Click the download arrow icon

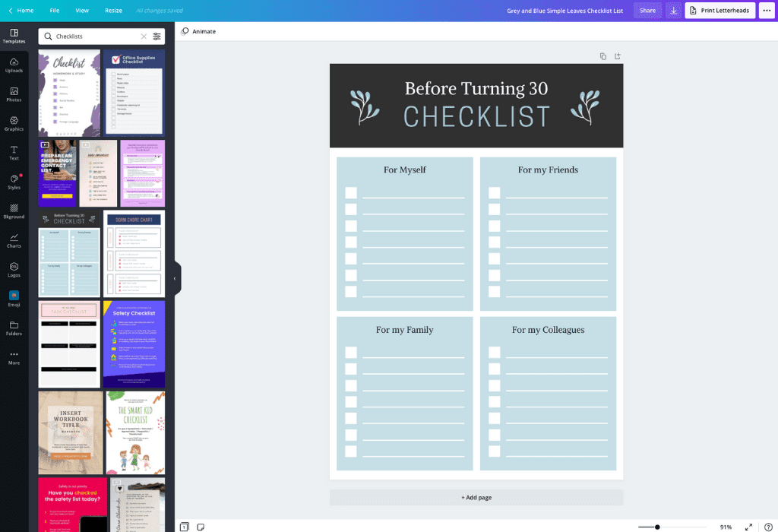coord(673,11)
